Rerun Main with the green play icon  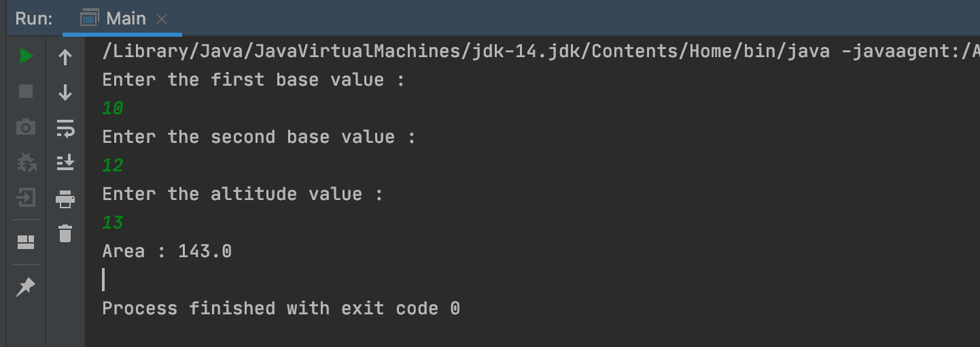[x=26, y=56]
